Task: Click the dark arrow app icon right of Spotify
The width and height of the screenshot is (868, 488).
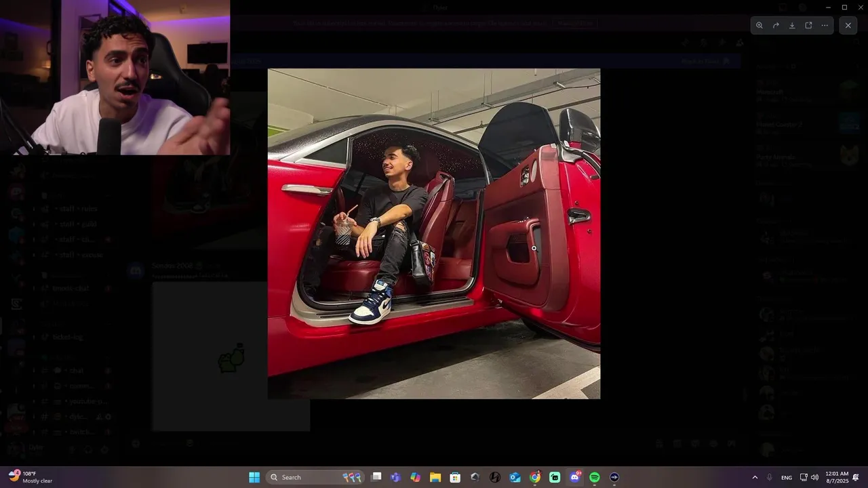Action: (x=614, y=477)
